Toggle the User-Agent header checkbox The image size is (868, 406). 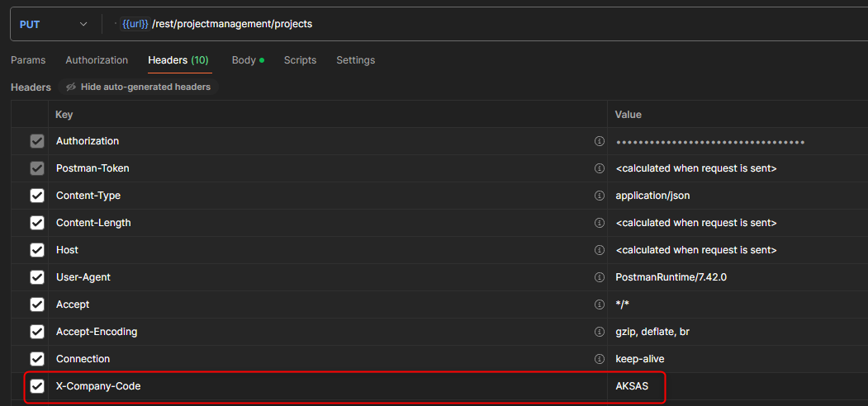pos(37,277)
